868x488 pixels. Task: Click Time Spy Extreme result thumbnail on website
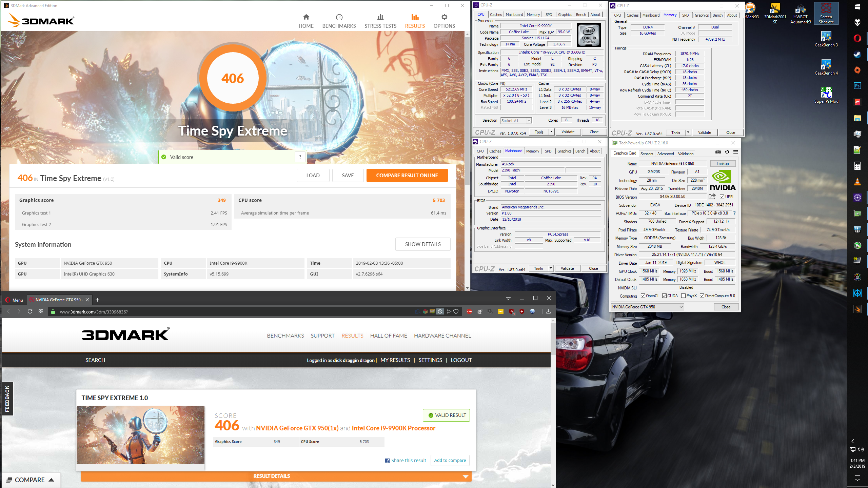tap(140, 435)
